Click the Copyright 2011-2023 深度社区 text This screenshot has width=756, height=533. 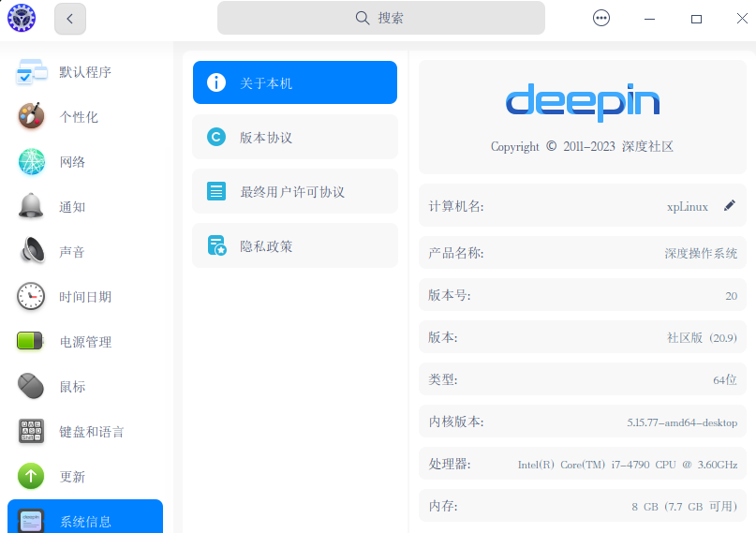pyautogui.click(x=582, y=146)
